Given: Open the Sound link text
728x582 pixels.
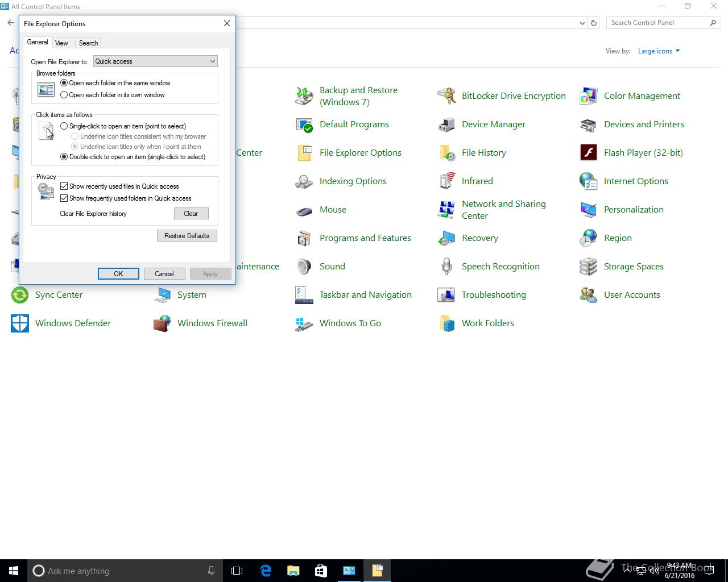Looking at the screenshot, I should pyautogui.click(x=332, y=267).
